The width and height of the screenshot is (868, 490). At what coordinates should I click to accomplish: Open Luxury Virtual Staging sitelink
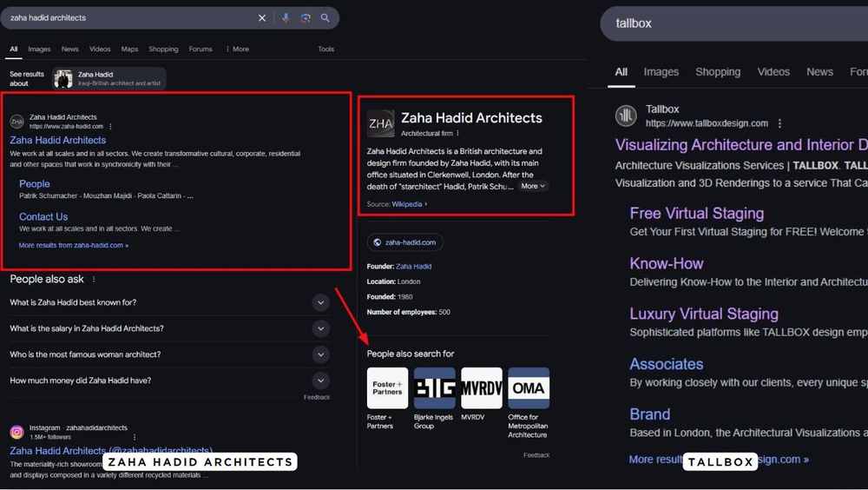pos(704,315)
